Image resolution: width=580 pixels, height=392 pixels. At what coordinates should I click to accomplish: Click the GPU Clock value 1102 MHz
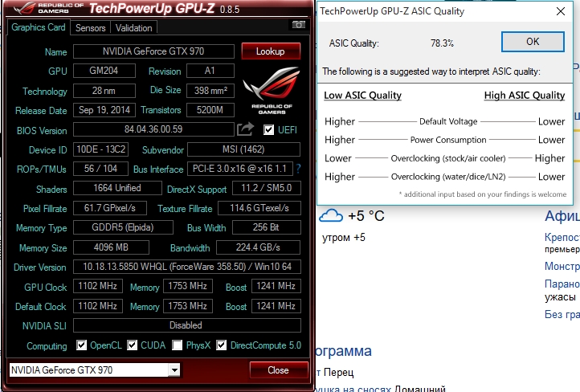point(98,286)
